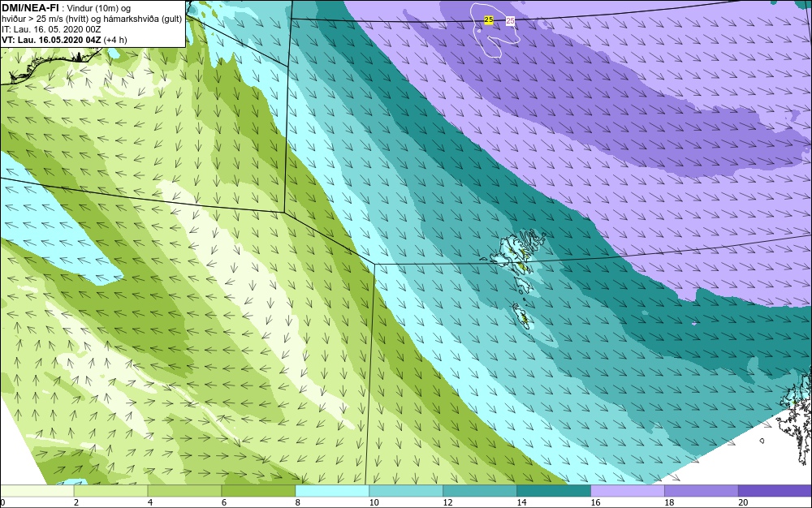Click the 'VT: Lau. 16.05.2020 04Z' valid time
This screenshot has height=508, width=812.
click(x=51, y=40)
